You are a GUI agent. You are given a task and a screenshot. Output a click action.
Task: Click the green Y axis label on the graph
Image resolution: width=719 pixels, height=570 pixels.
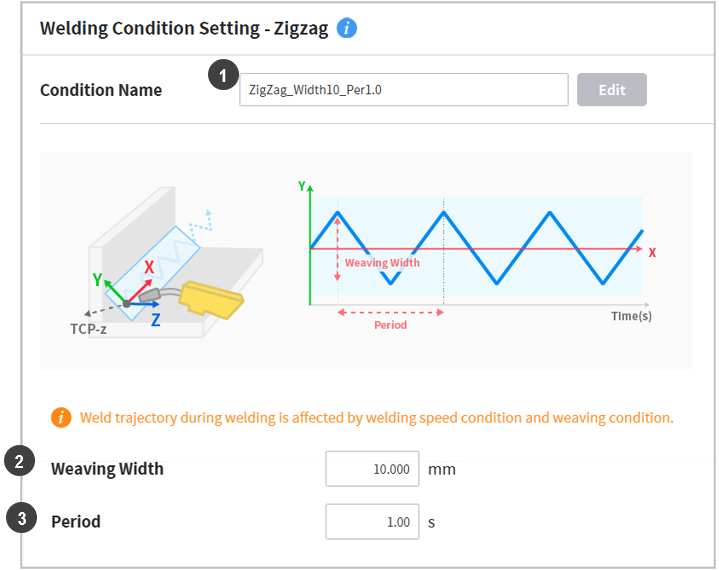(x=302, y=186)
